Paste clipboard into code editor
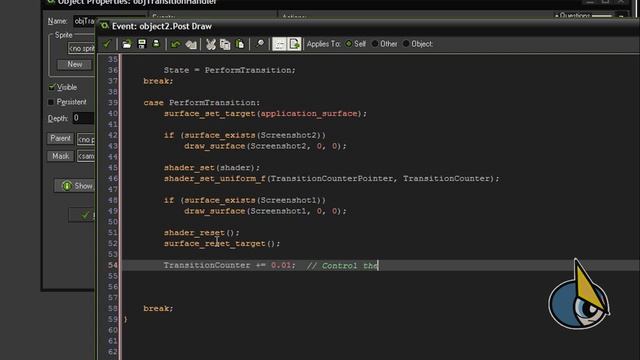The image size is (640, 360). point(240,44)
